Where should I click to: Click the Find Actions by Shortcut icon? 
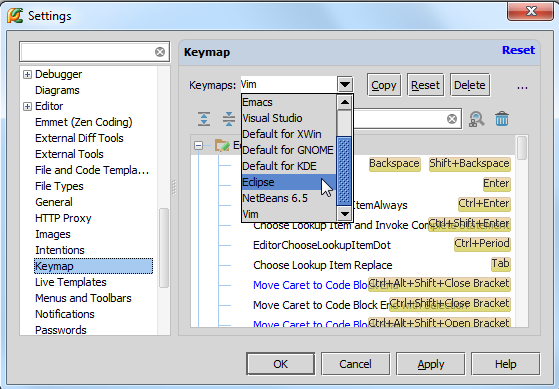pos(476,119)
